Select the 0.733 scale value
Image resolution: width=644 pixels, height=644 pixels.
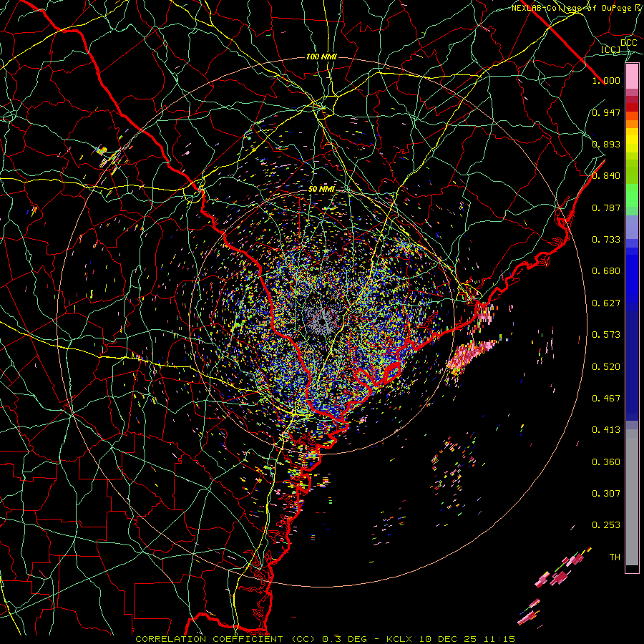coord(606,240)
